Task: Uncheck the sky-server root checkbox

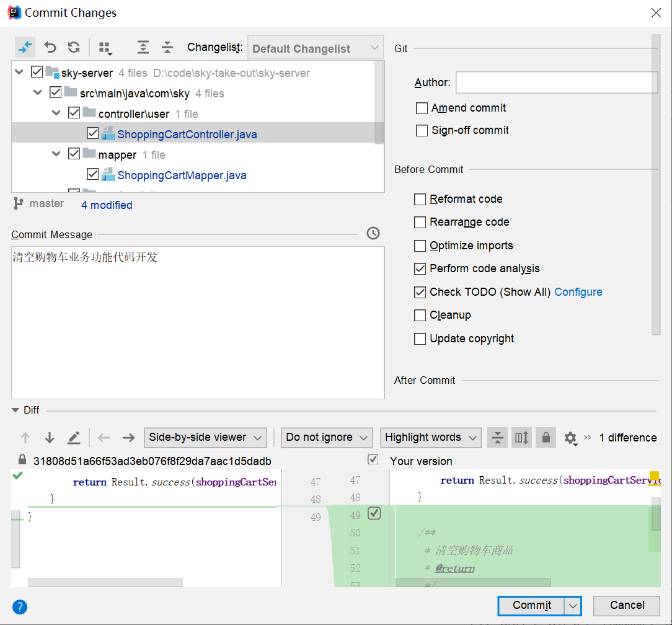Action: tap(37, 71)
